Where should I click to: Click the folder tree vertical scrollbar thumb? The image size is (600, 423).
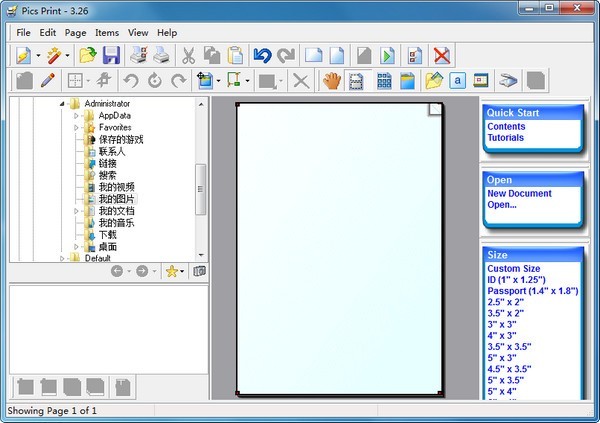click(200, 189)
